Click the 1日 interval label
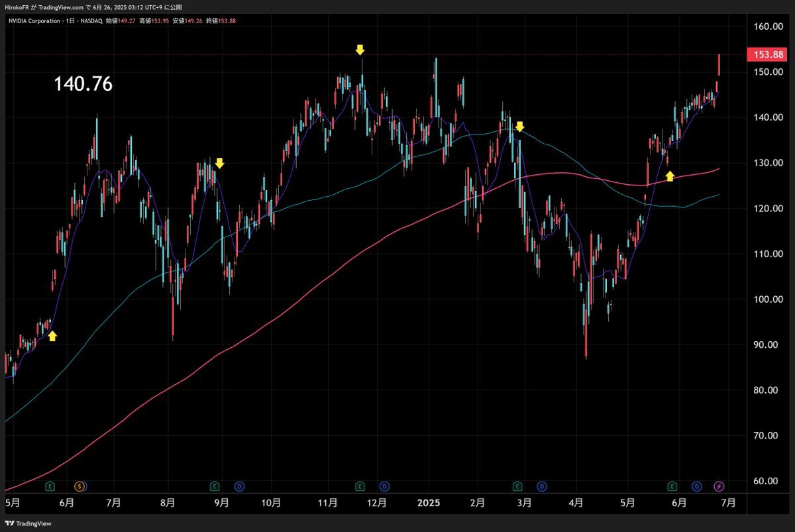795x532 pixels. 69,21
